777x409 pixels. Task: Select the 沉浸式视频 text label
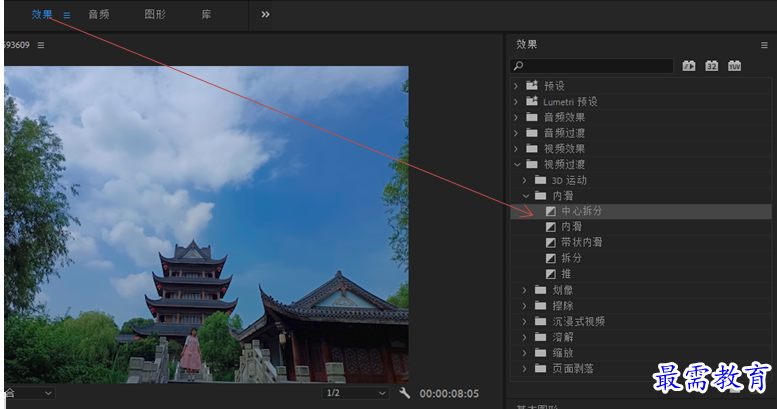tap(579, 322)
